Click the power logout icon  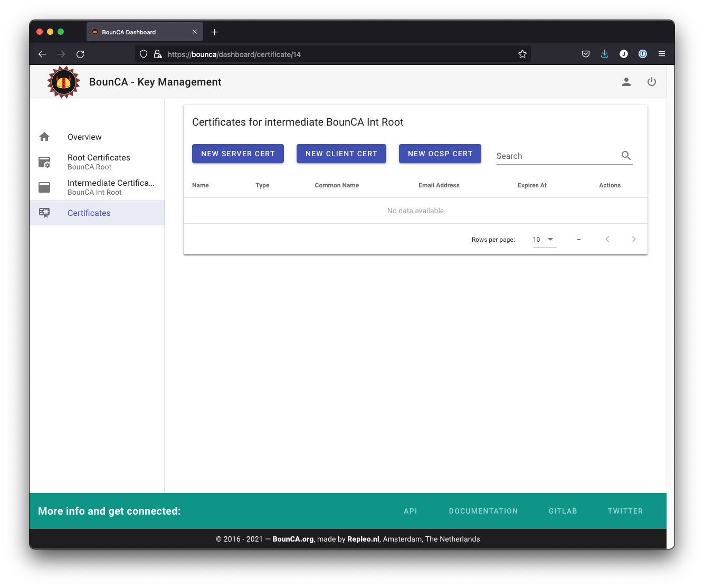click(652, 82)
